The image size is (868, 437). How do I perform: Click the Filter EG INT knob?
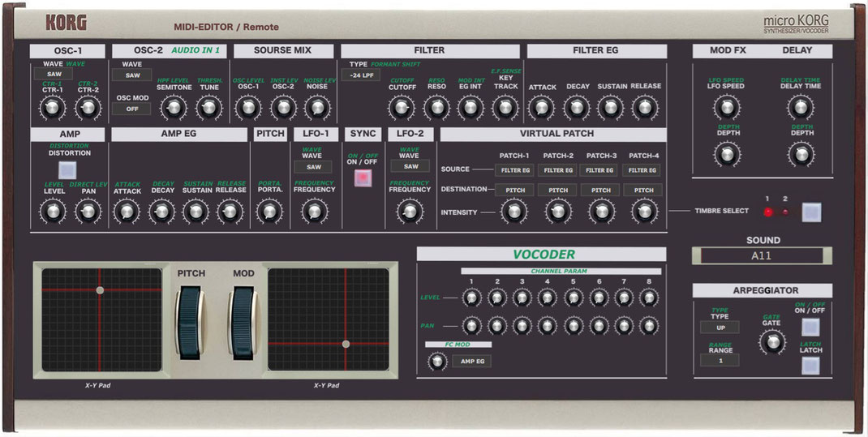[x=471, y=108]
